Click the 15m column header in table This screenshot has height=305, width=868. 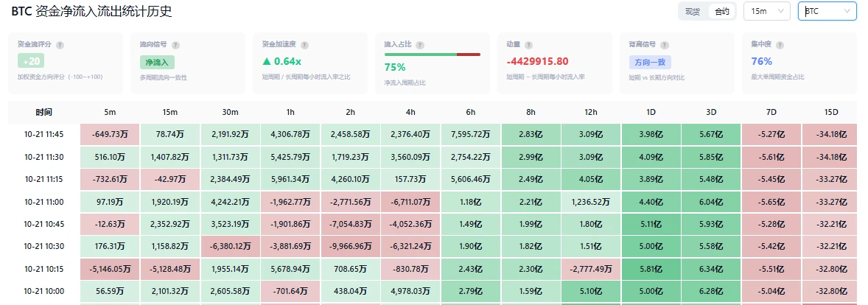tap(170, 113)
